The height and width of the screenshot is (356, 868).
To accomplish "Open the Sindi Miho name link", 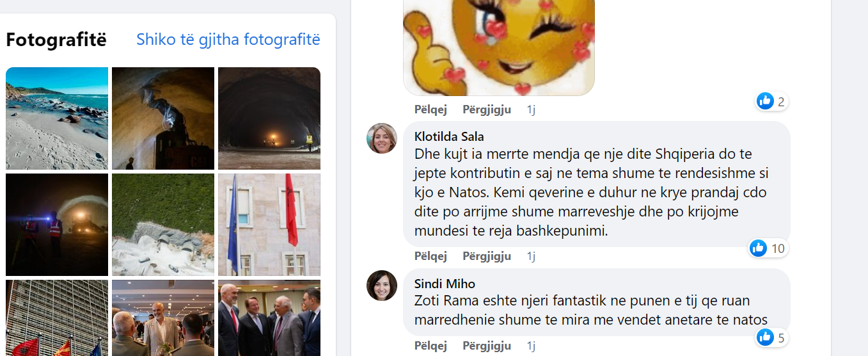I will point(445,284).
